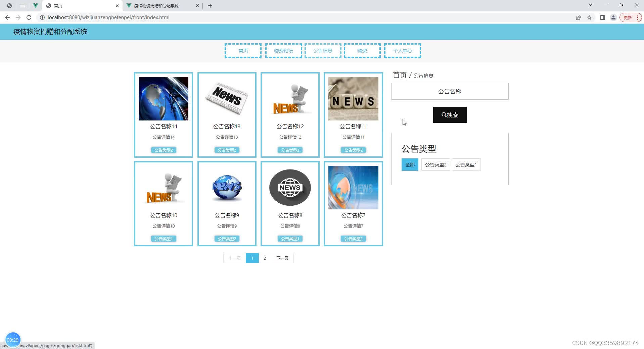
Task: Click the first pinned globe tab
Action: point(9,6)
